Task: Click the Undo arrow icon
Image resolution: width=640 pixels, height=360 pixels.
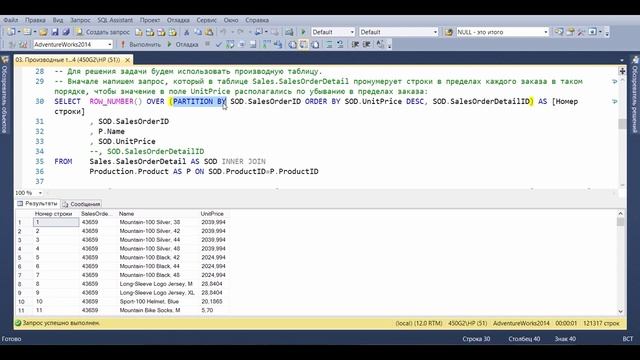Action: coord(223,32)
